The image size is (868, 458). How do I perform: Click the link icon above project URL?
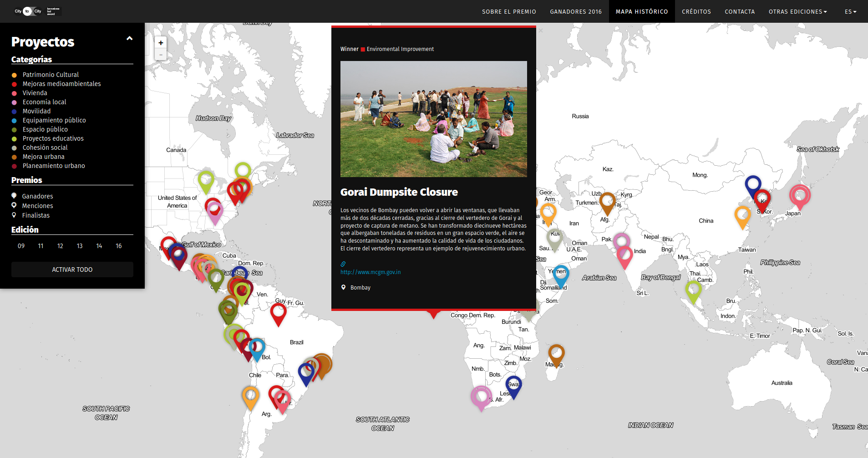[x=343, y=264]
